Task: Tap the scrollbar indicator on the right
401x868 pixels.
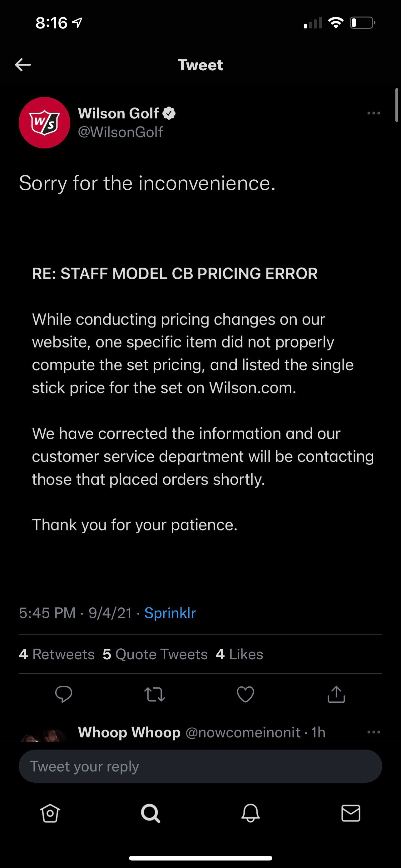Action: [x=397, y=105]
